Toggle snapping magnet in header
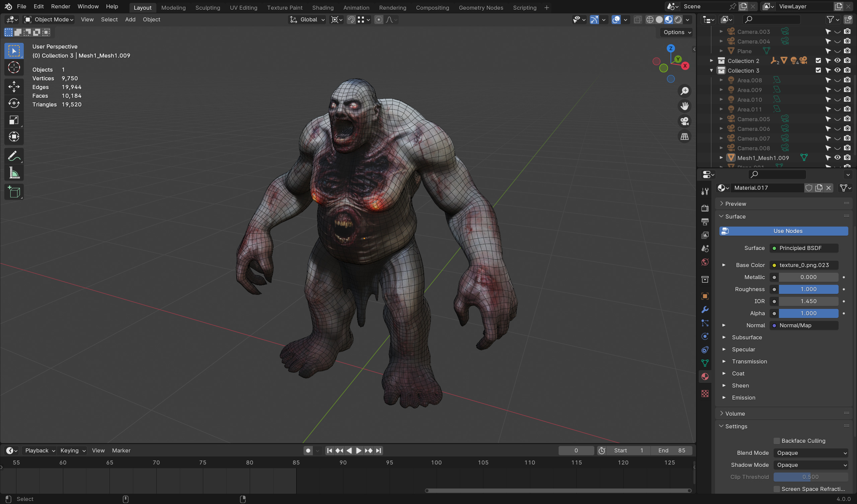Viewport: 857px width, 504px height. point(351,20)
